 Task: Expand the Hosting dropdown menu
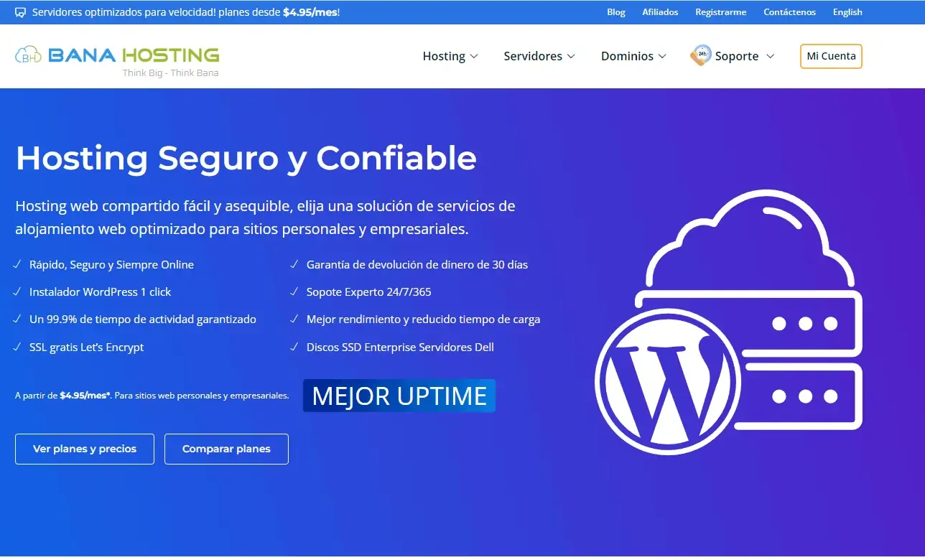[450, 56]
